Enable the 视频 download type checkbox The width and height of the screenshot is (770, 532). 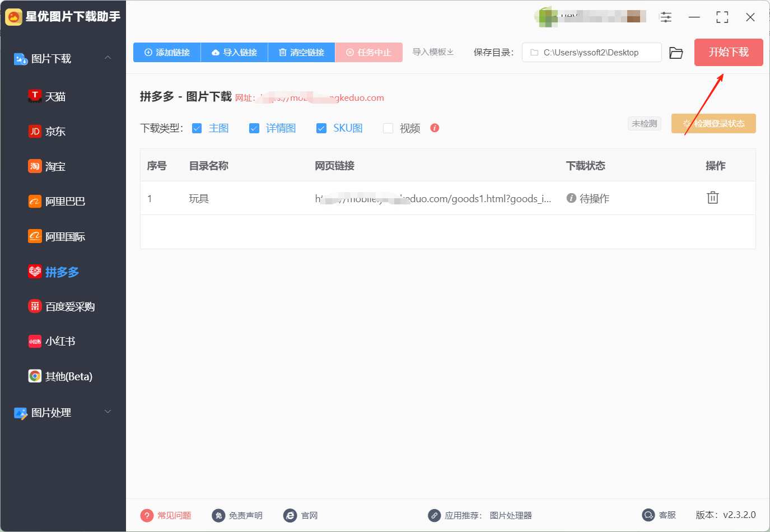pyautogui.click(x=388, y=128)
